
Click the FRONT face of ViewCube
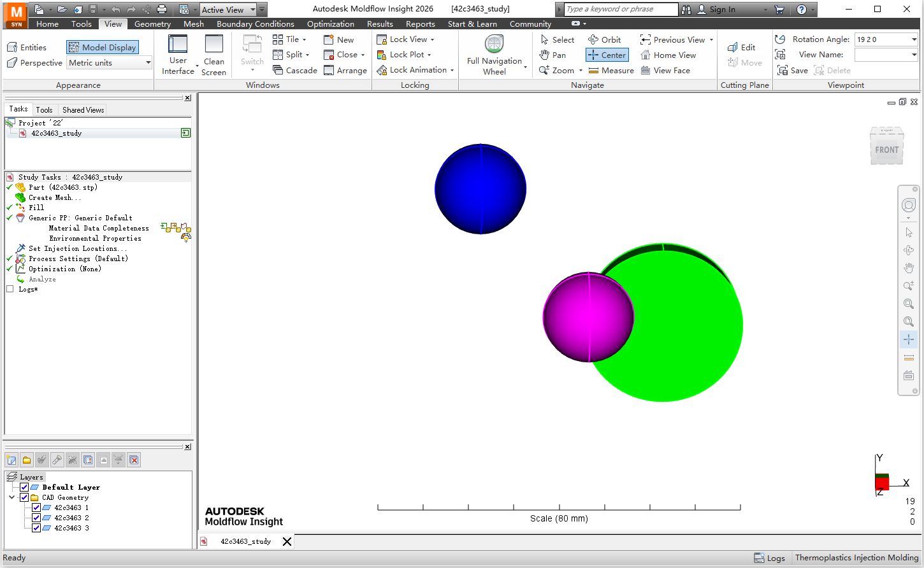pyautogui.click(x=886, y=150)
